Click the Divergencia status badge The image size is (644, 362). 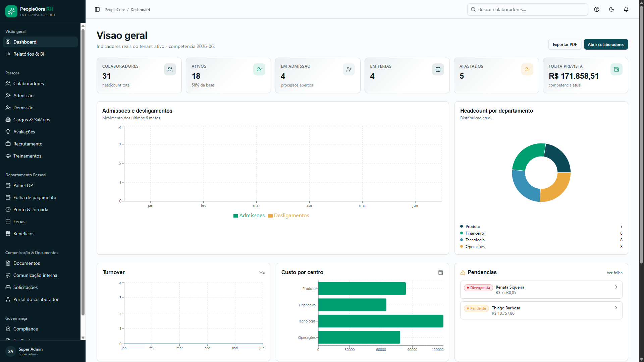tap(478, 288)
